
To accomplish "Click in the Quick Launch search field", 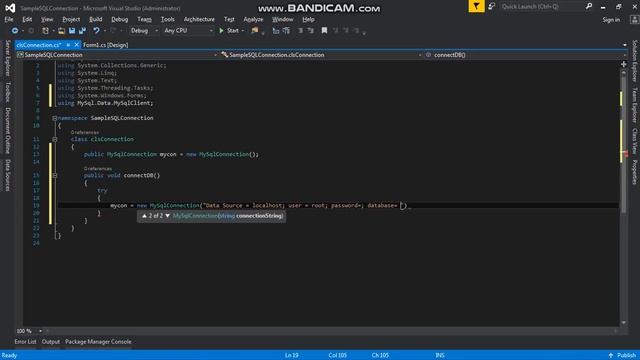I will (x=542, y=6).
